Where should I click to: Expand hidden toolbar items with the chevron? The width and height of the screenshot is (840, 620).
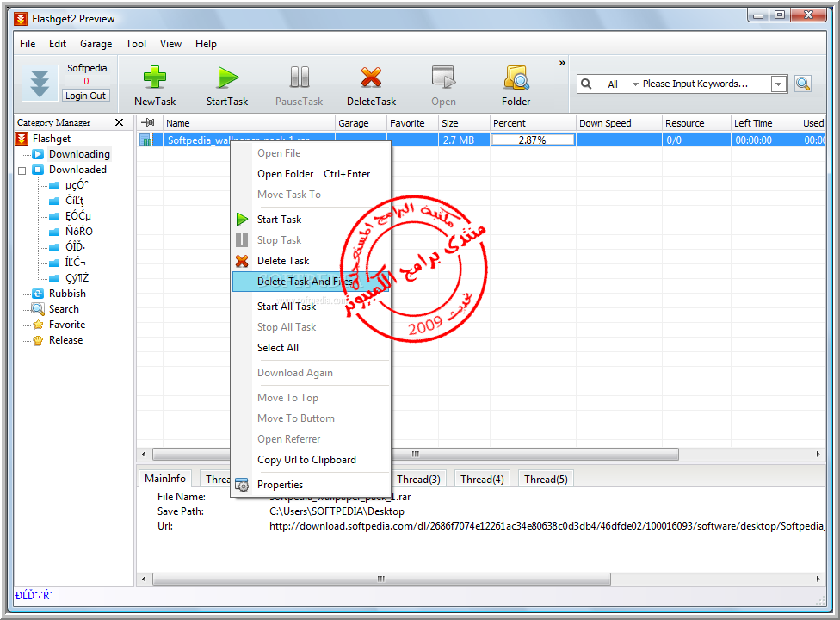point(562,63)
